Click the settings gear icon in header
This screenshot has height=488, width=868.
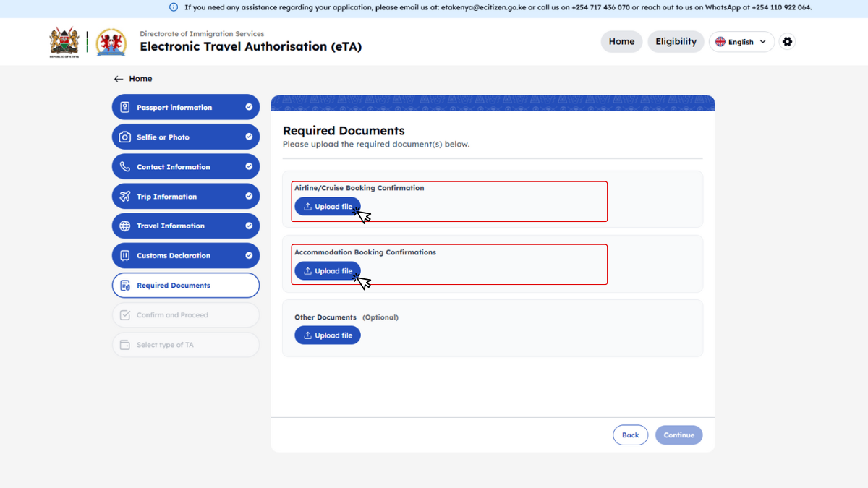coord(788,42)
